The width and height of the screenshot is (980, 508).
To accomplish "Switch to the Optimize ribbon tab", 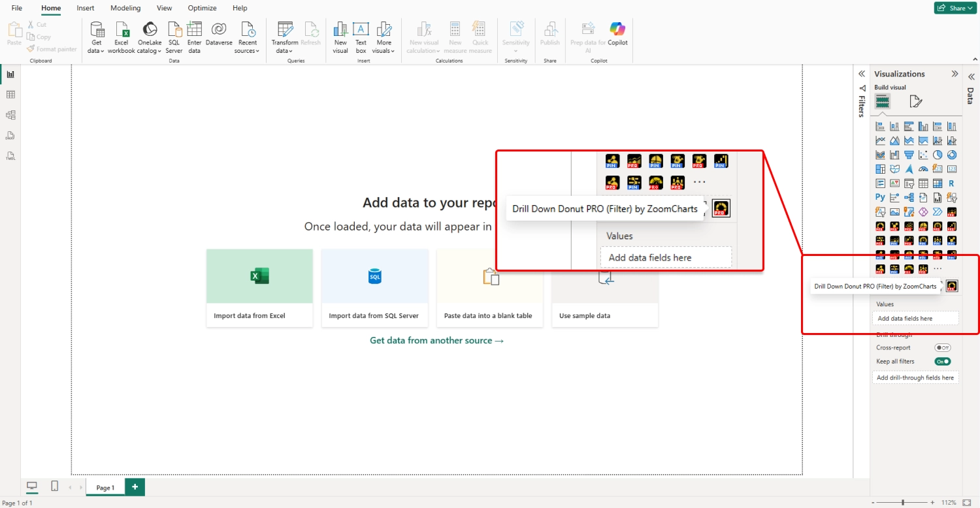I will (x=203, y=8).
